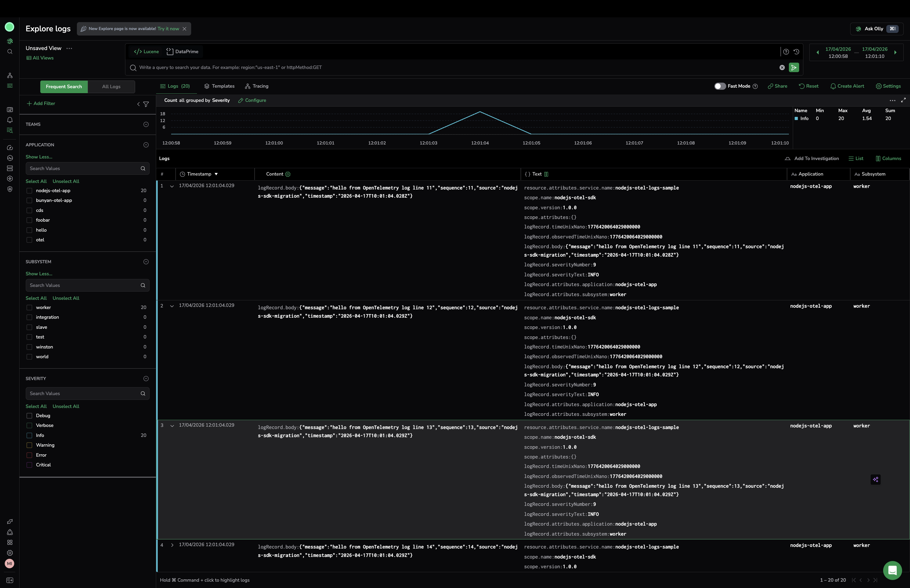The width and height of the screenshot is (910, 588).
Task: Click the AI sparkle icon on row 3
Action: tap(875, 480)
